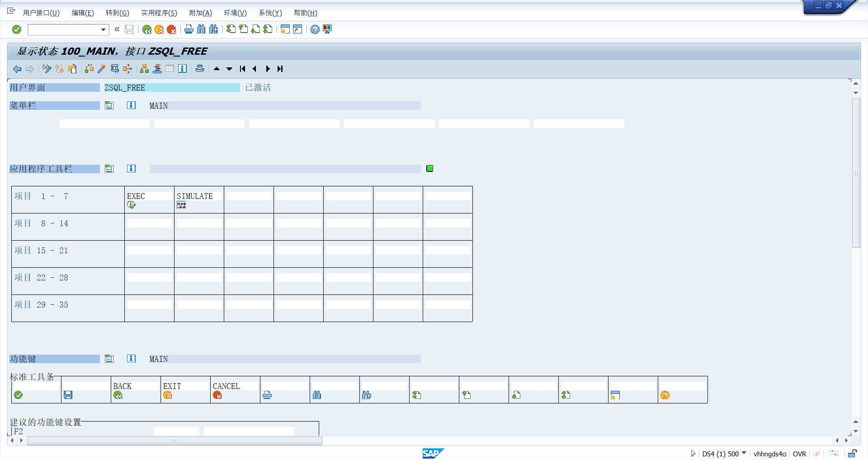The height and width of the screenshot is (460, 868).
Task: Click the blue left Back arrow in the application toolbar
Action: click(x=17, y=69)
